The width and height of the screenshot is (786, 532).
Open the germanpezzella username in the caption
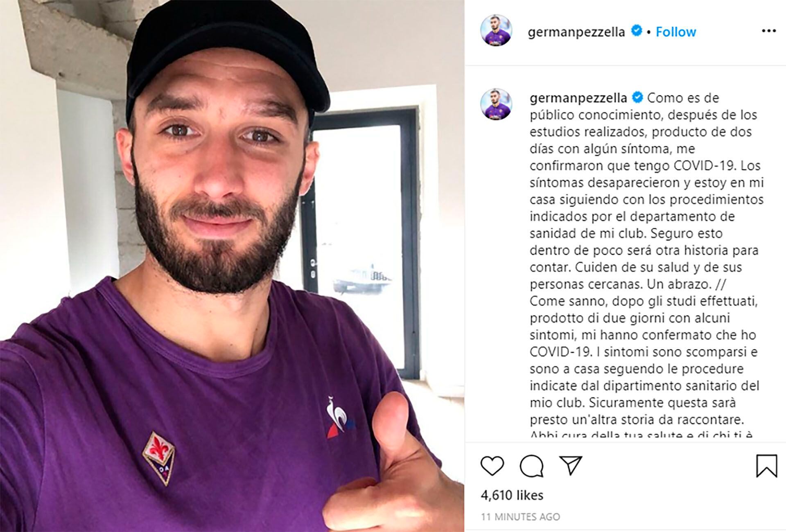click(x=578, y=98)
